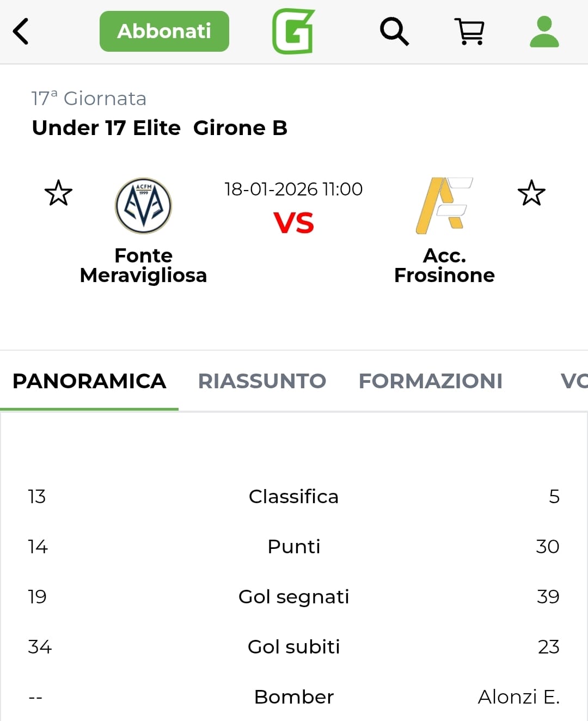Open the Fonte Meravigliosa team crest
The width and height of the screenshot is (588, 721).
(x=143, y=206)
